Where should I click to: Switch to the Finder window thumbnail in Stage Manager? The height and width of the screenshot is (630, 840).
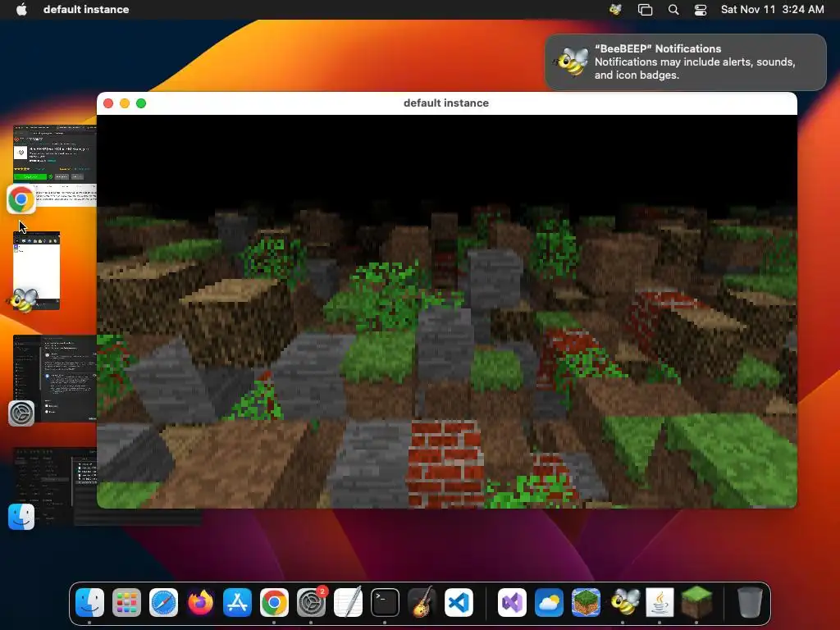tap(55, 486)
